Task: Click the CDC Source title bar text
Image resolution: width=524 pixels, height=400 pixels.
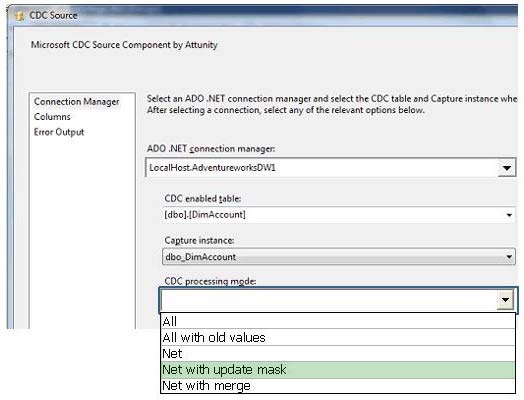Action: [53, 15]
